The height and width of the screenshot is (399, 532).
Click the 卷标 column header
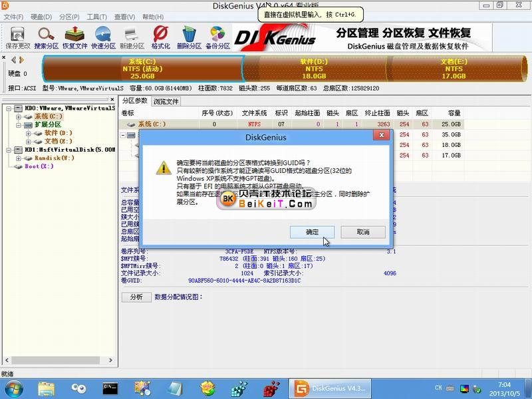158,113
